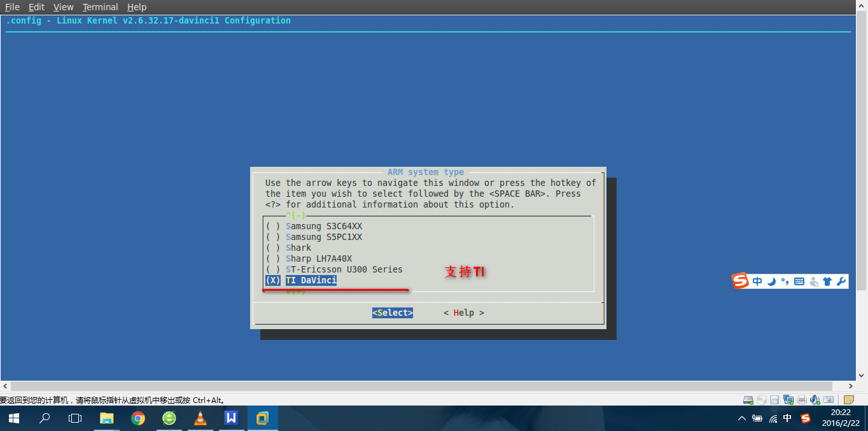Click the Sogou user account icon
868x431 pixels.
pyautogui.click(x=814, y=281)
